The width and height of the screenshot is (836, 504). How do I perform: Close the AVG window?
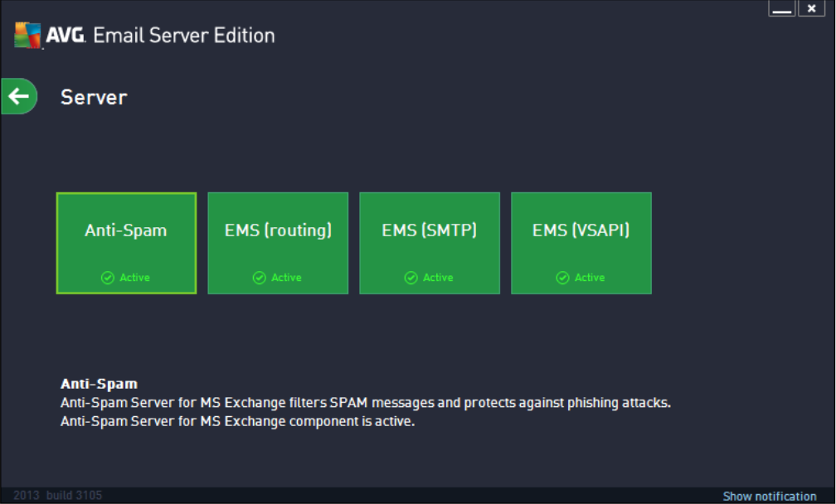click(811, 8)
